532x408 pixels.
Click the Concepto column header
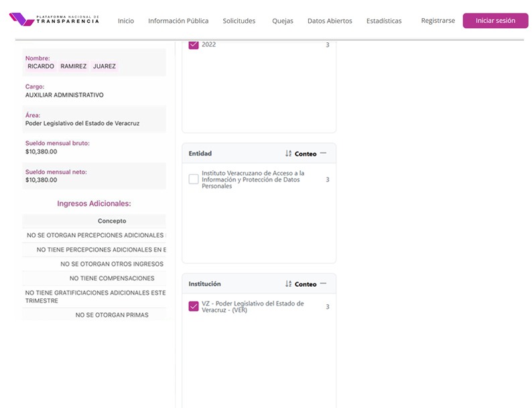[x=112, y=220]
